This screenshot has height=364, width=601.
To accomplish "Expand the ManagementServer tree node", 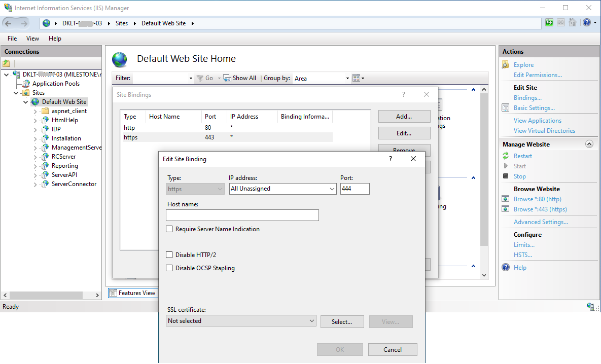I will pyautogui.click(x=36, y=148).
